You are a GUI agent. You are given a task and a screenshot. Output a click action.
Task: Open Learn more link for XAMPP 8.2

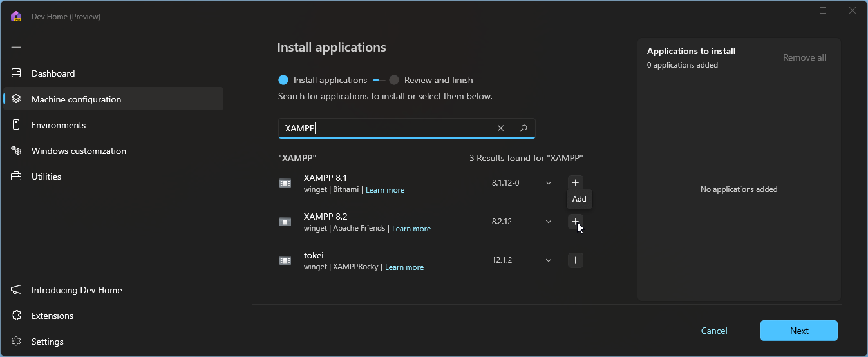[411, 229]
